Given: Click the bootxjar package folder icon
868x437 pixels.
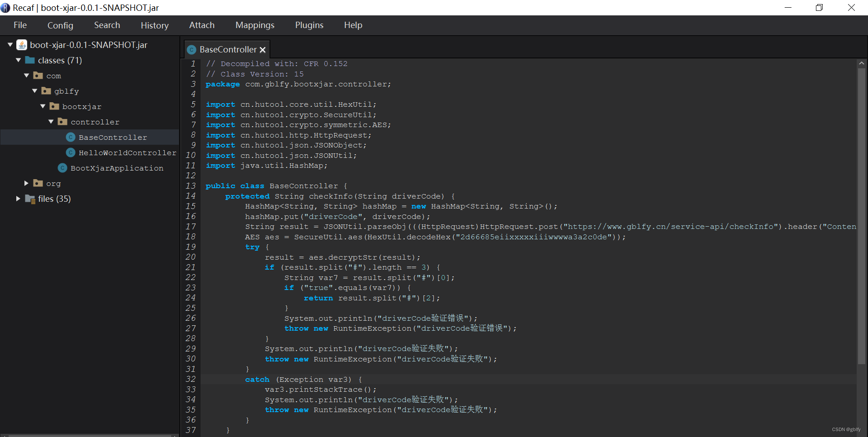Looking at the screenshot, I should 54,106.
